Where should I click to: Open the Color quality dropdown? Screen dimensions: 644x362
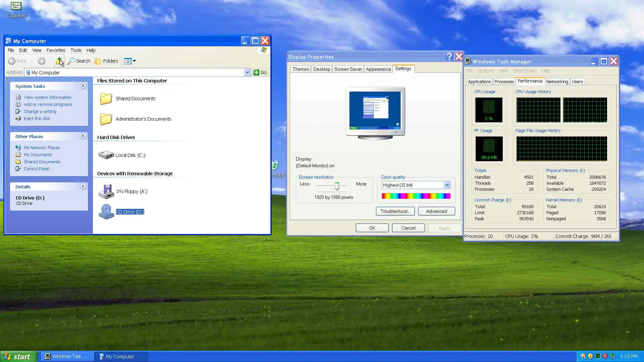tap(447, 185)
